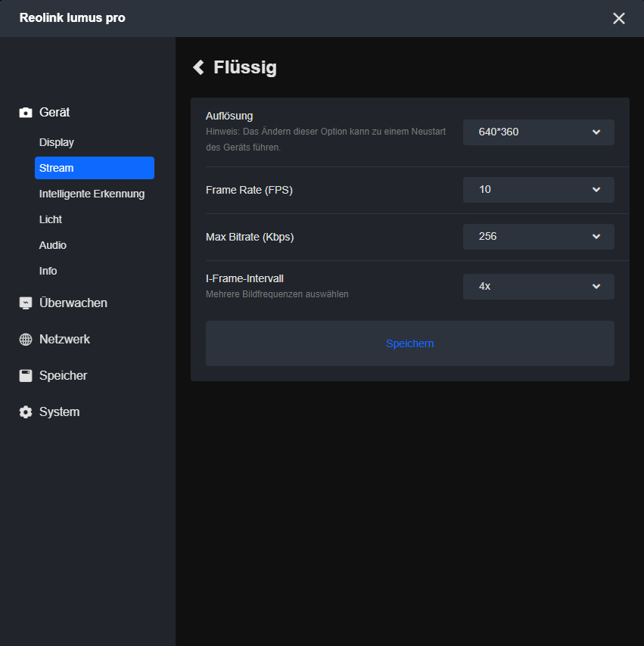Click the Max Bitrate (Kbps) label
The width and height of the screenshot is (644, 646).
point(250,237)
